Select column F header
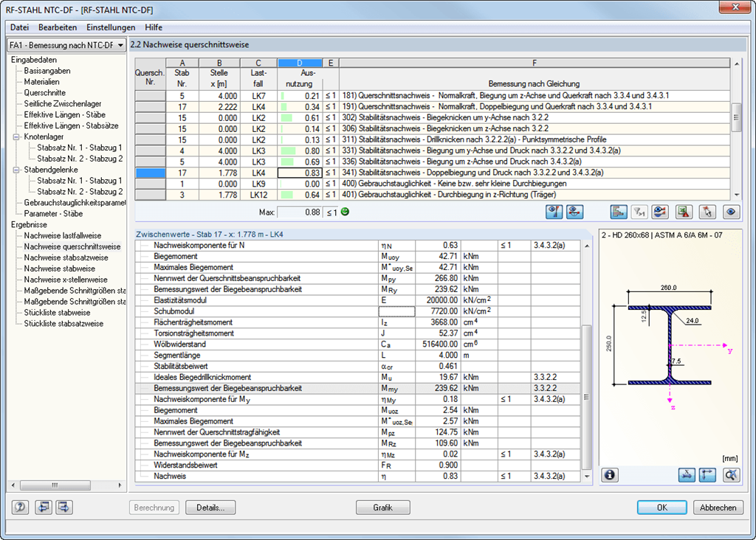 535,63
